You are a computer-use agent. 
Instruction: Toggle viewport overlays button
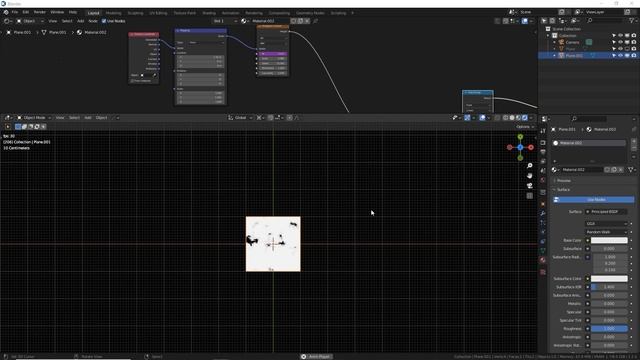click(x=482, y=118)
